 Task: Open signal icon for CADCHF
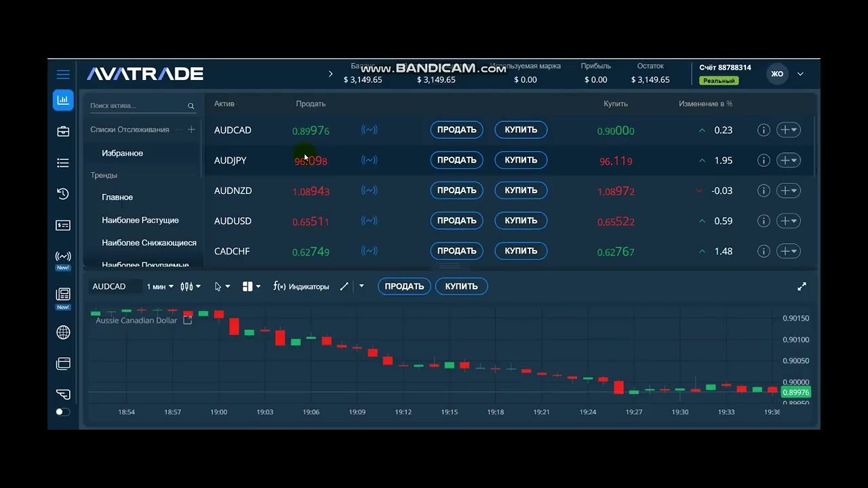tap(369, 251)
